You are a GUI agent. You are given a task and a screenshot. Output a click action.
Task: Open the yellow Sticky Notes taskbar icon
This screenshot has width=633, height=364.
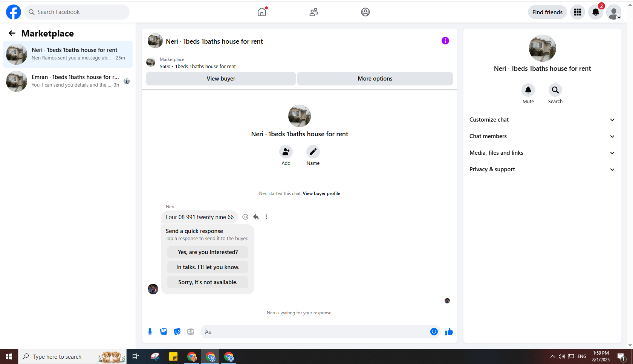click(173, 356)
